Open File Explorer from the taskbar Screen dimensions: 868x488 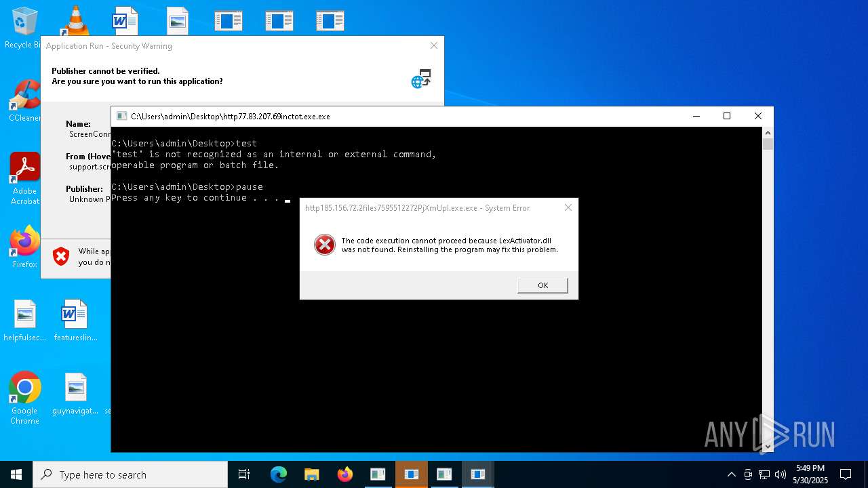(311, 474)
